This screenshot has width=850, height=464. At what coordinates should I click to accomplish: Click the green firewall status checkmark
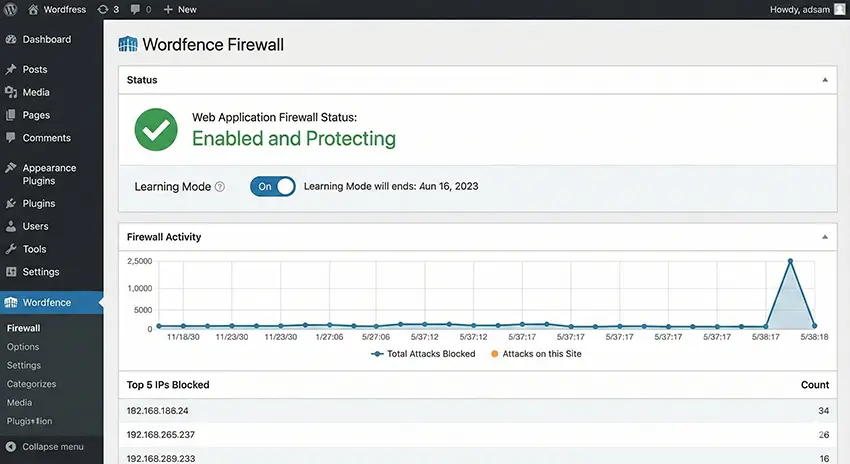click(x=156, y=130)
